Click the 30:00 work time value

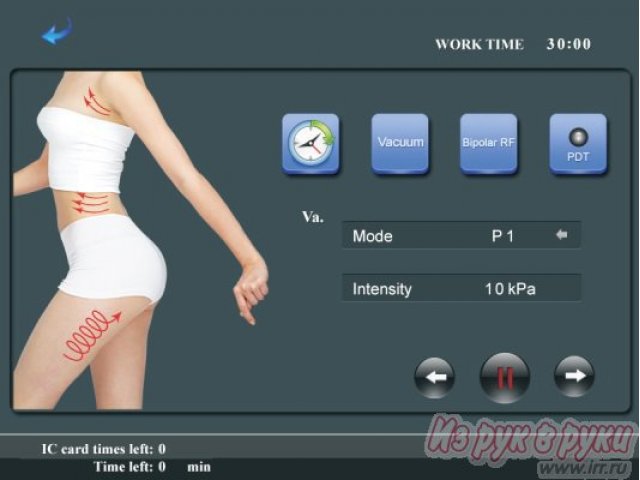[x=568, y=44]
